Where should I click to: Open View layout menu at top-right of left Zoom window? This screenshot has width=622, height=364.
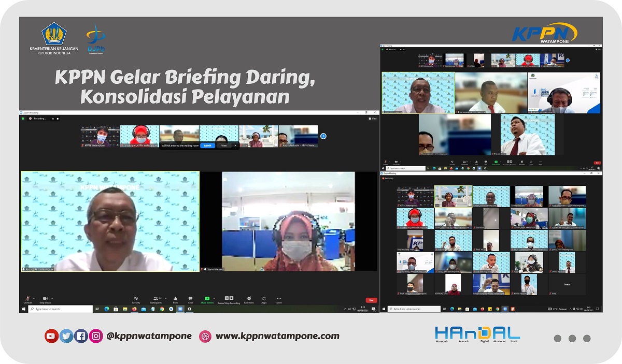[372, 119]
